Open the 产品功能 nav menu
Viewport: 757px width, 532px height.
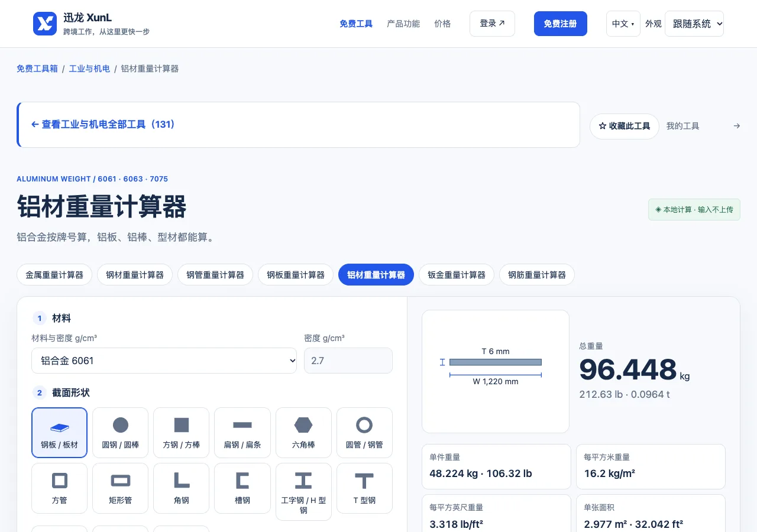click(403, 24)
